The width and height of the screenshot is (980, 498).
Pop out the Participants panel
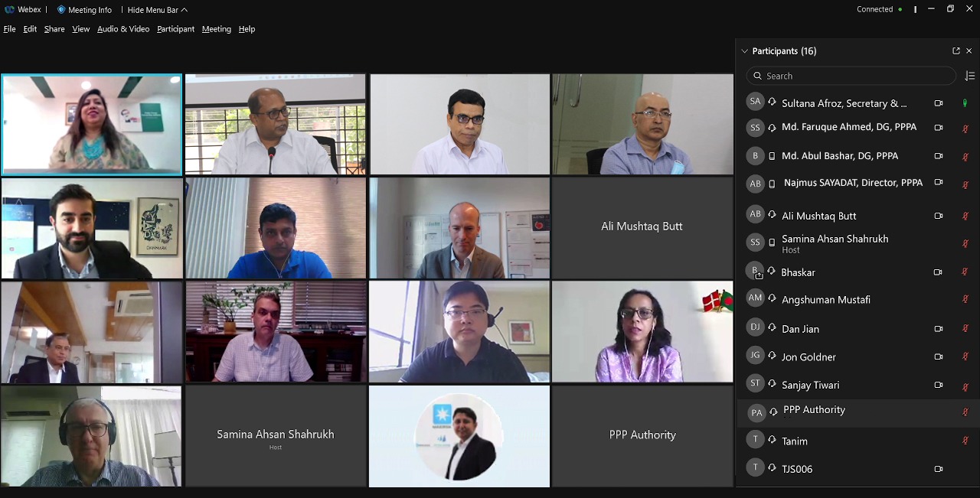click(955, 51)
